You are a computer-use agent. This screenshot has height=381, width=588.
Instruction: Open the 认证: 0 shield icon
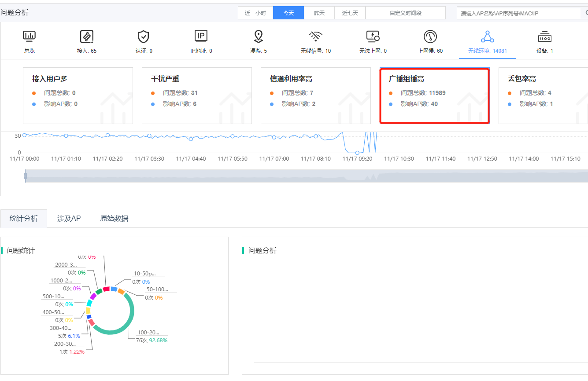pos(144,36)
